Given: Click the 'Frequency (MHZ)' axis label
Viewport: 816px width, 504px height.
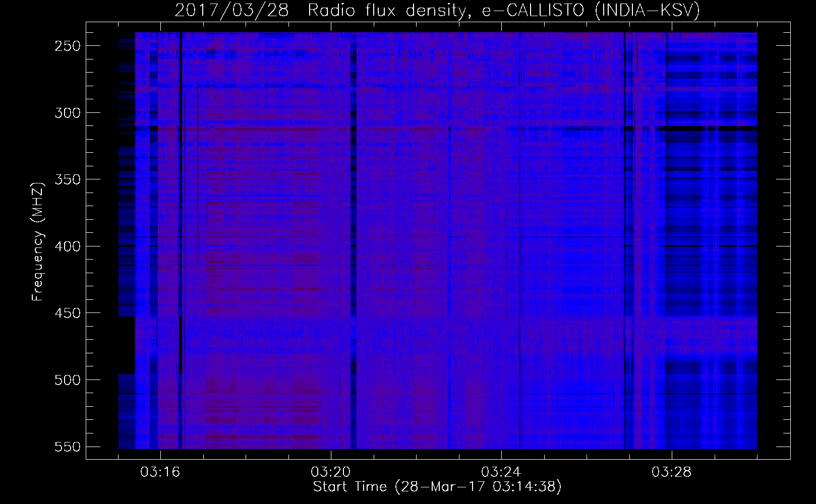Looking at the screenshot, I should (38, 242).
